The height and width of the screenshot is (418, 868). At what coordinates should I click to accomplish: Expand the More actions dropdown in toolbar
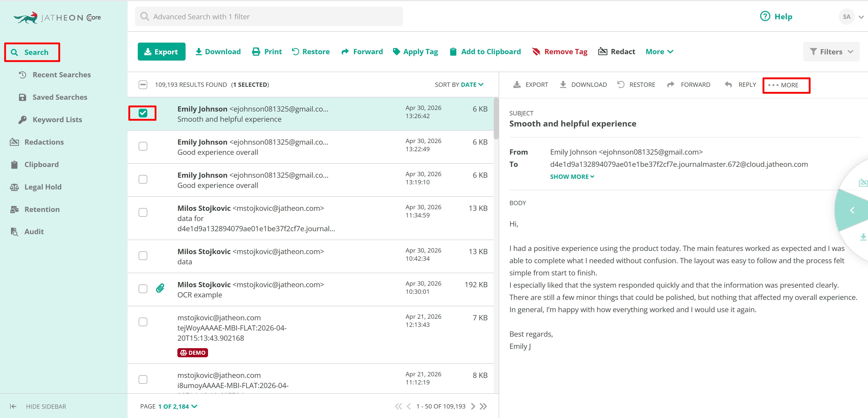click(x=659, y=52)
